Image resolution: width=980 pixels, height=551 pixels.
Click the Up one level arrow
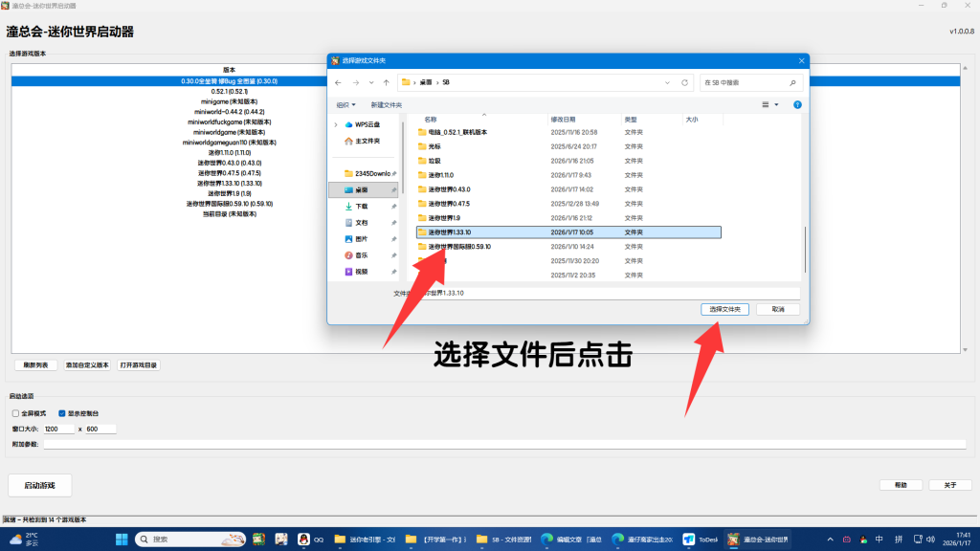coord(386,83)
